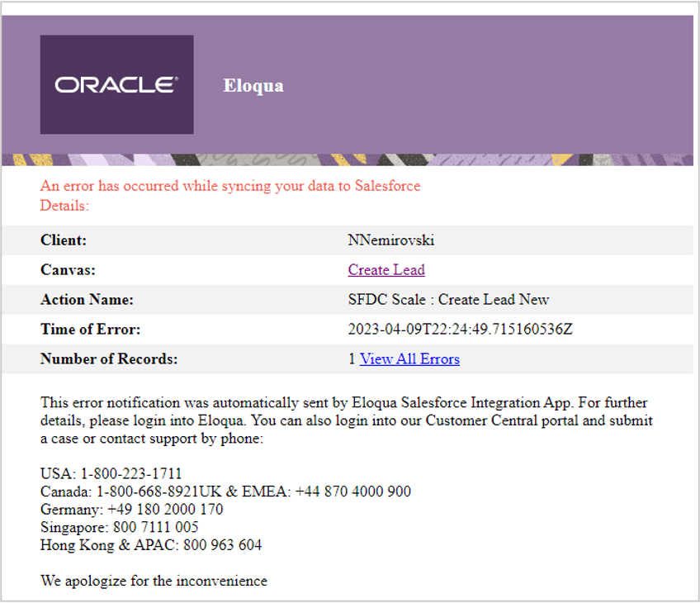
Task: Click the 'Action Name:' label
Action: pos(87,299)
